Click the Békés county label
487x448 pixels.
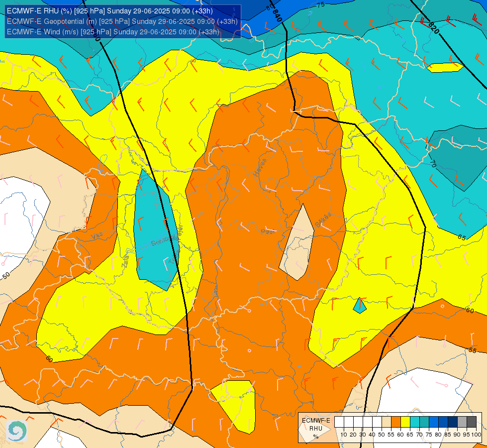323,220
